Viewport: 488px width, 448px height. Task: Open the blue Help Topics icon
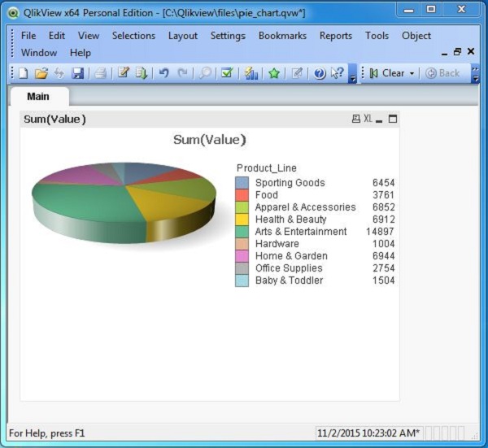point(320,74)
